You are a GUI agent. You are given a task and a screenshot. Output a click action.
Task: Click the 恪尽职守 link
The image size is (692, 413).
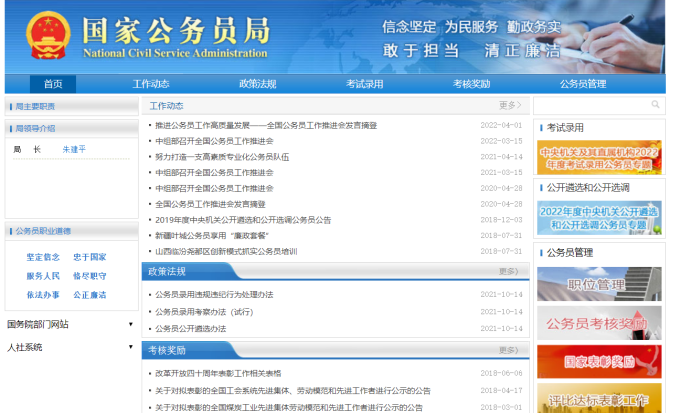click(x=90, y=276)
